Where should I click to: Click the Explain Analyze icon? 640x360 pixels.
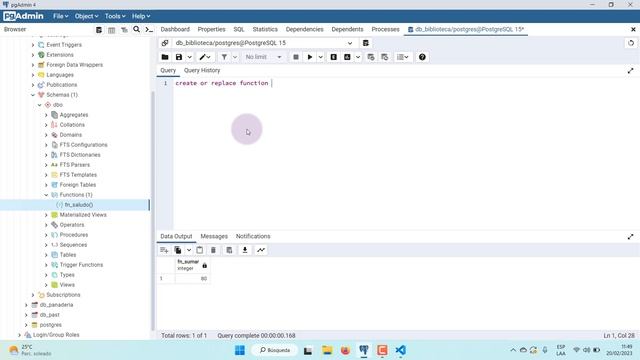coord(347,57)
